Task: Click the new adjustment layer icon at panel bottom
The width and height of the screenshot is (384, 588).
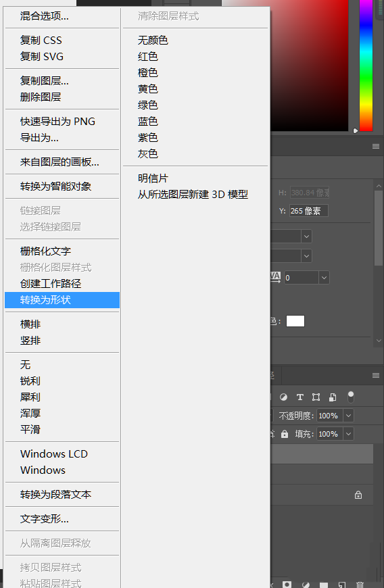Action: point(306,585)
